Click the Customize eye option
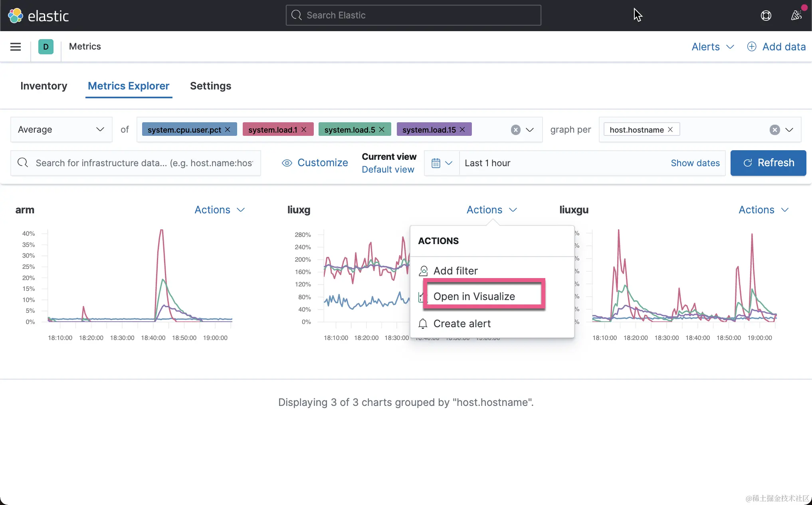Screen dimensions: 812x505 click(315, 163)
